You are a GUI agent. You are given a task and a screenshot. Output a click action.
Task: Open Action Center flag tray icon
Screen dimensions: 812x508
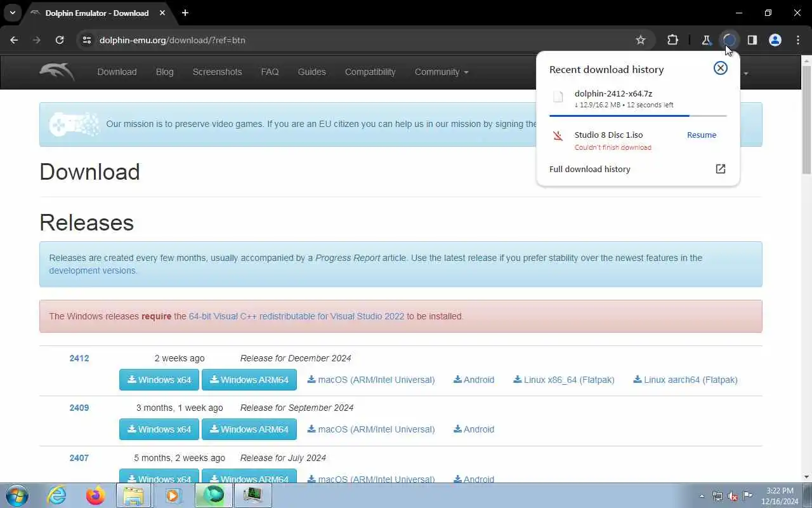(x=748, y=496)
